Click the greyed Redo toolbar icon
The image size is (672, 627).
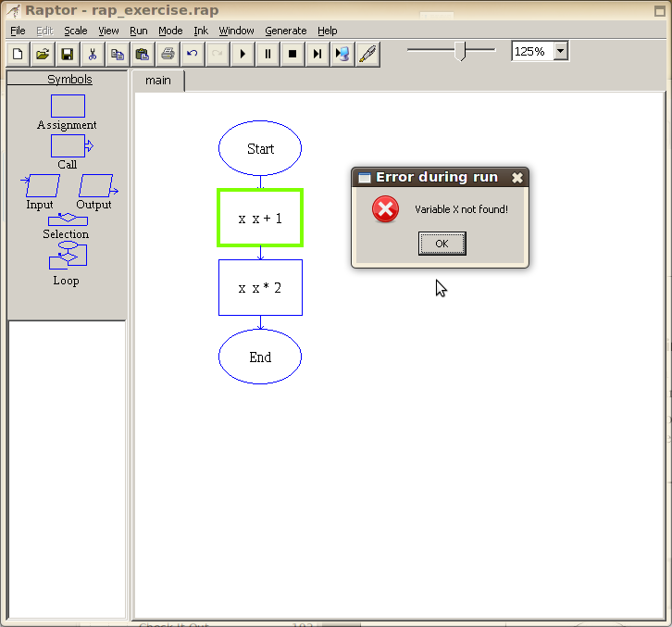pyautogui.click(x=218, y=54)
